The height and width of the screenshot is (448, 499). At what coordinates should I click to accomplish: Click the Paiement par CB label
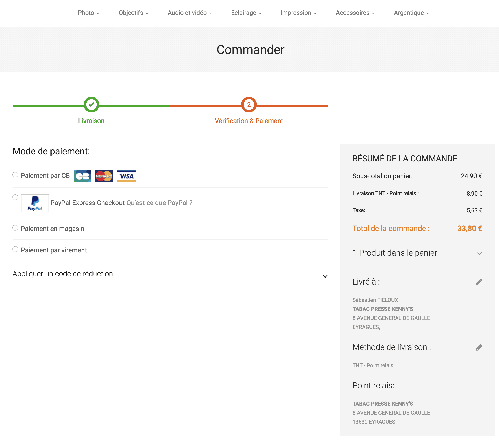[x=45, y=176]
